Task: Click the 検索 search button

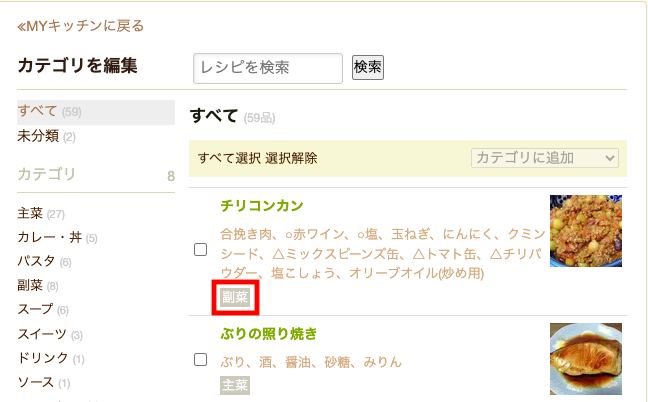Action: click(x=368, y=67)
